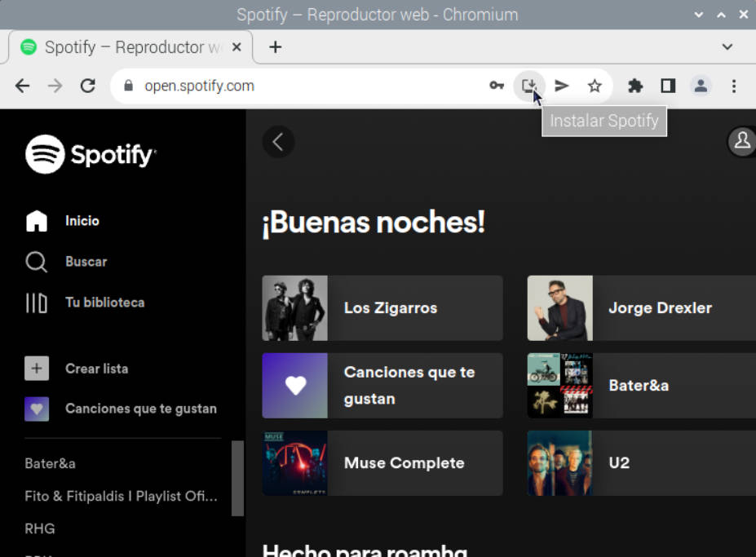The width and height of the screenshot is (756, 557).
Task: Open the Chromium profile avatar button
Action: [x=701, y=86]
